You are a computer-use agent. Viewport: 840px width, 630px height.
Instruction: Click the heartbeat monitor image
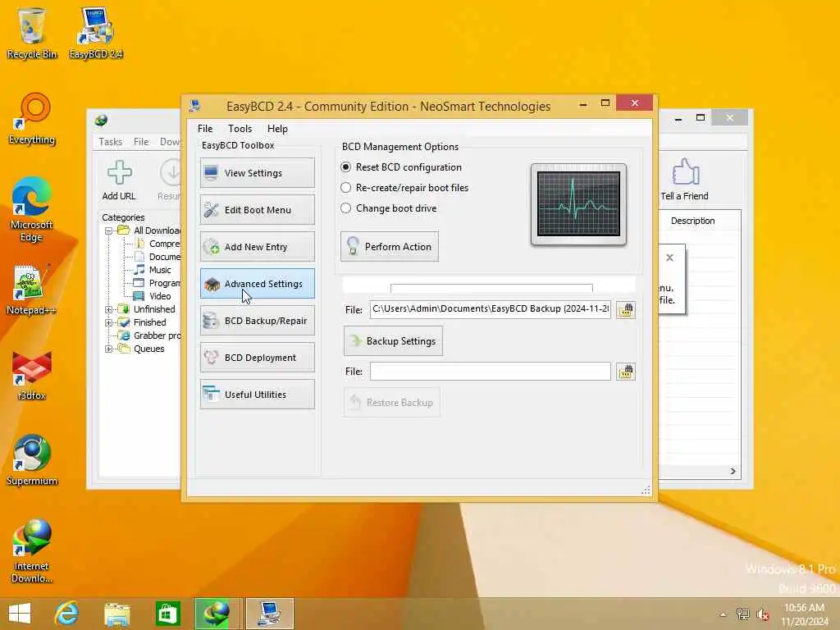click(578, 204)
